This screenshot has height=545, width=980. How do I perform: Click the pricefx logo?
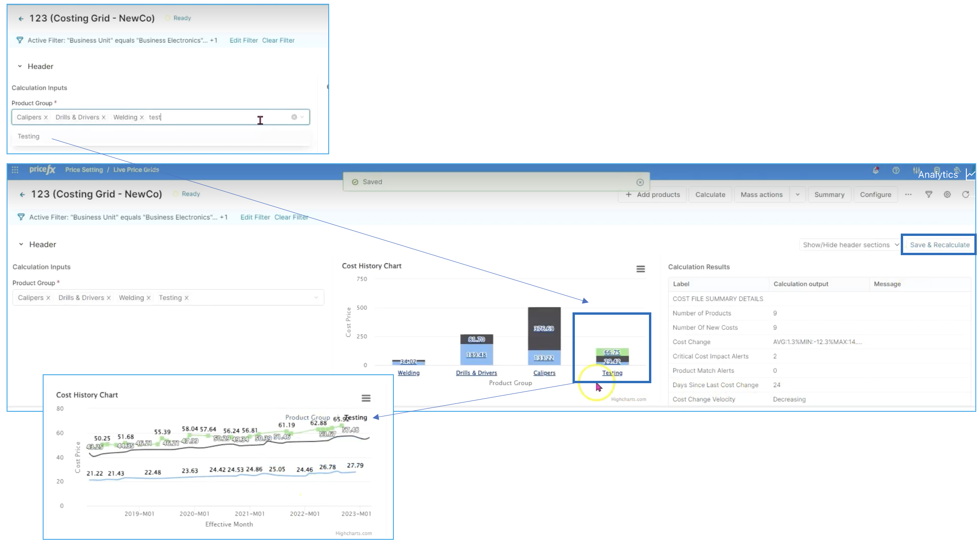tap(42, 169)
